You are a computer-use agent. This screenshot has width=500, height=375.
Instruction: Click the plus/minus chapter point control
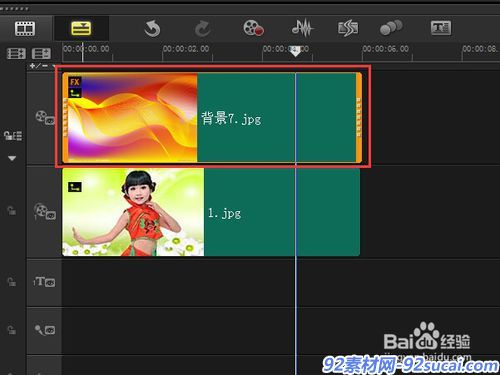[x=39, y=66]
